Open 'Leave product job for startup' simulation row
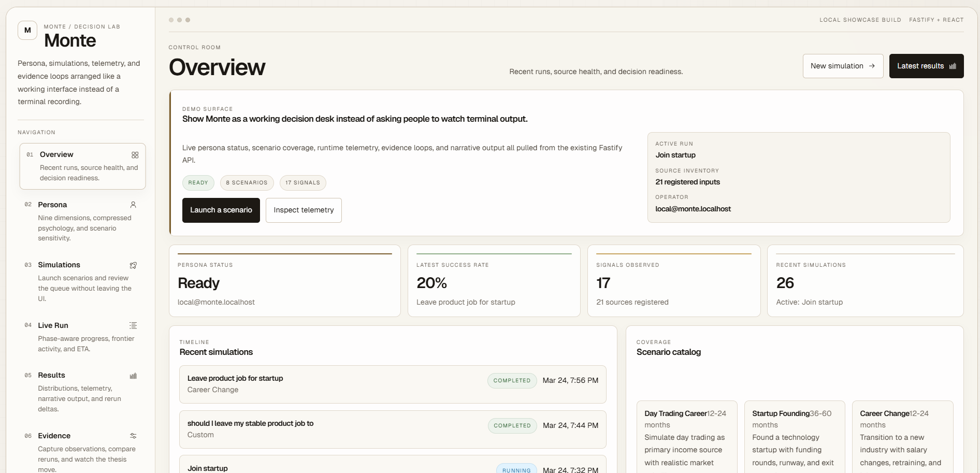This screenshot has width=980, height=473. click(393, 384)
